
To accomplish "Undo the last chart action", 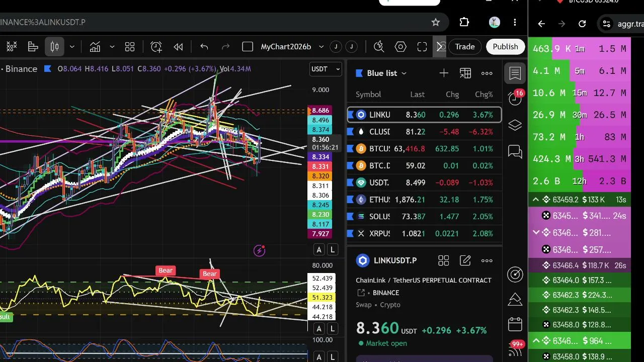I will (204, 47).
